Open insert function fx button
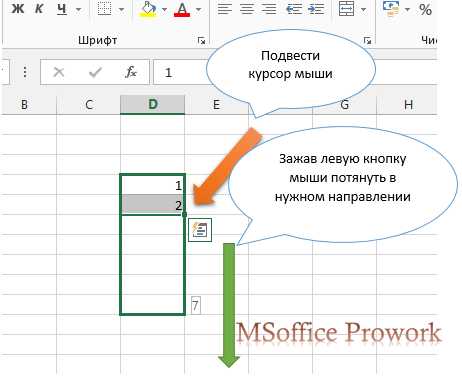The height and width of the screenshot is (384, 462). 130,72
